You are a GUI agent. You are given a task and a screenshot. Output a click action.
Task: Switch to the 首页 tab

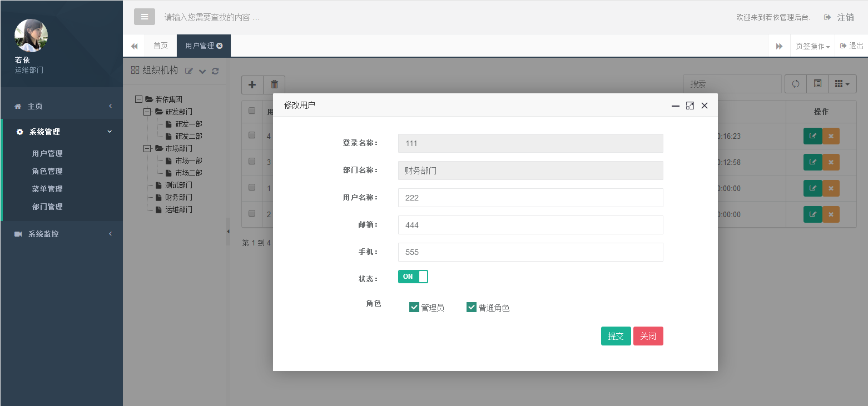click(x=160, y=46)
